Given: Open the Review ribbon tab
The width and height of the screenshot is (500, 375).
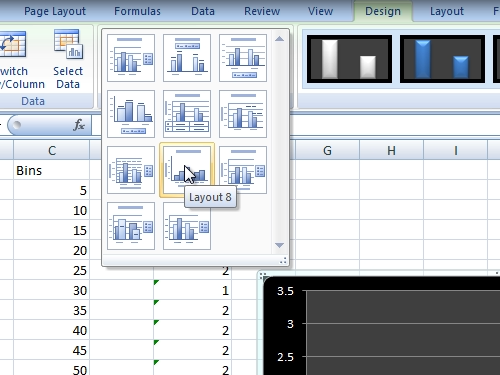Looking at the screenshot, I should pyautogui.click(x=262, y=11).
